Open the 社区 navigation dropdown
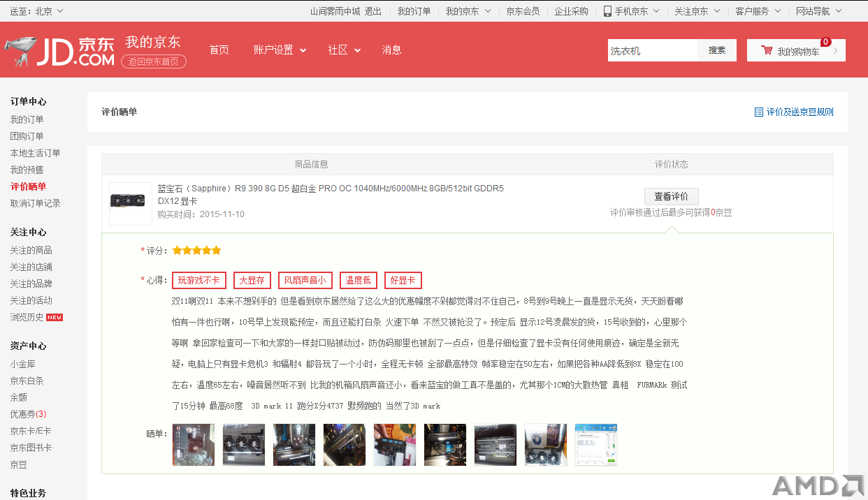This screenshot has height=500, width=868. pos(345,50)
